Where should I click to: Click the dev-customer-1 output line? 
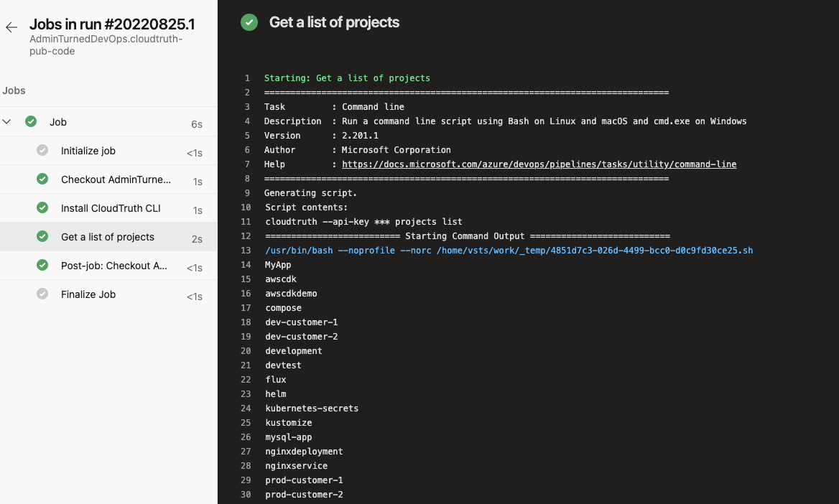click(301, 322)
